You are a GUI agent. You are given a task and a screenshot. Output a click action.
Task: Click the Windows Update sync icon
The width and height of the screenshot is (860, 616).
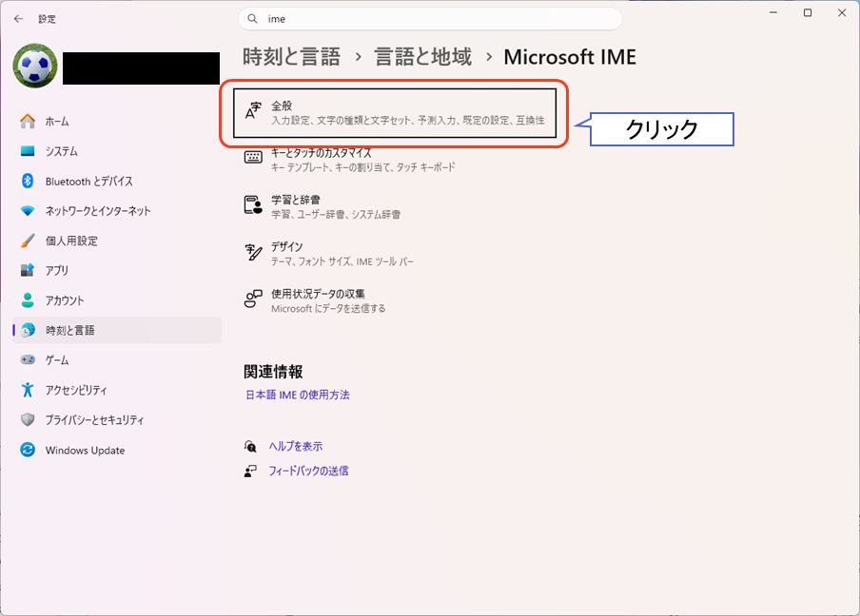click(28, 450)
